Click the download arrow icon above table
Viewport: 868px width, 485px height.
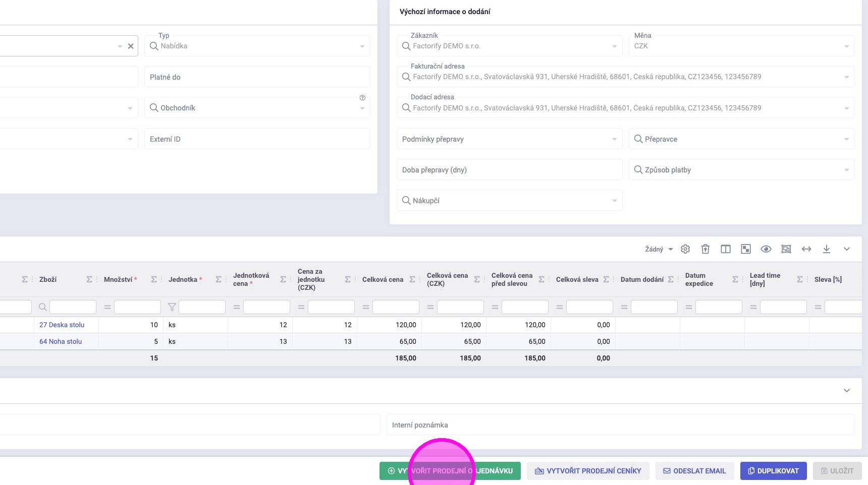click(827, 249)
